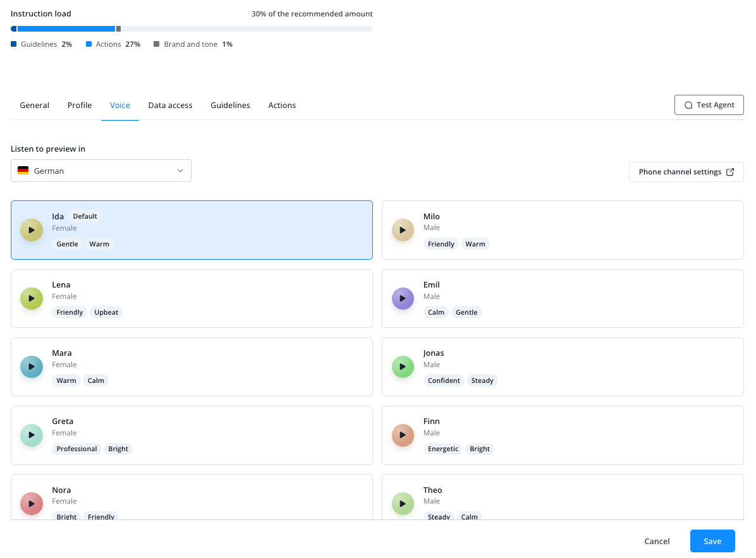Switch to the Guidelines tab
756x558 pixels.
click(x=230, y=105)
